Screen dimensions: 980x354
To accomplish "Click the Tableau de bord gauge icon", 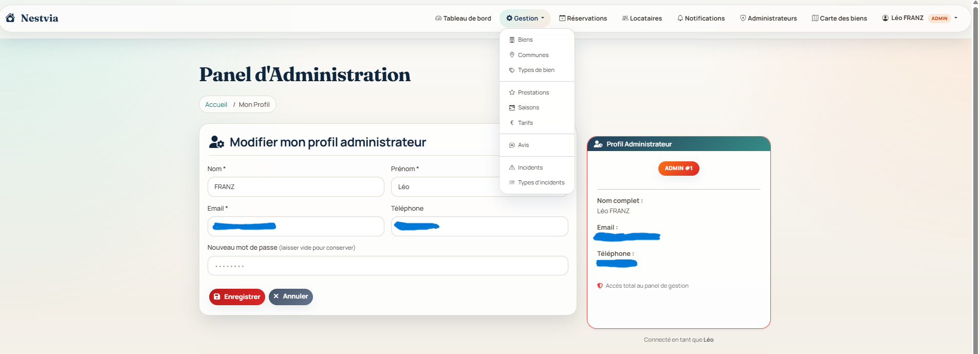I will click(438, 18).
